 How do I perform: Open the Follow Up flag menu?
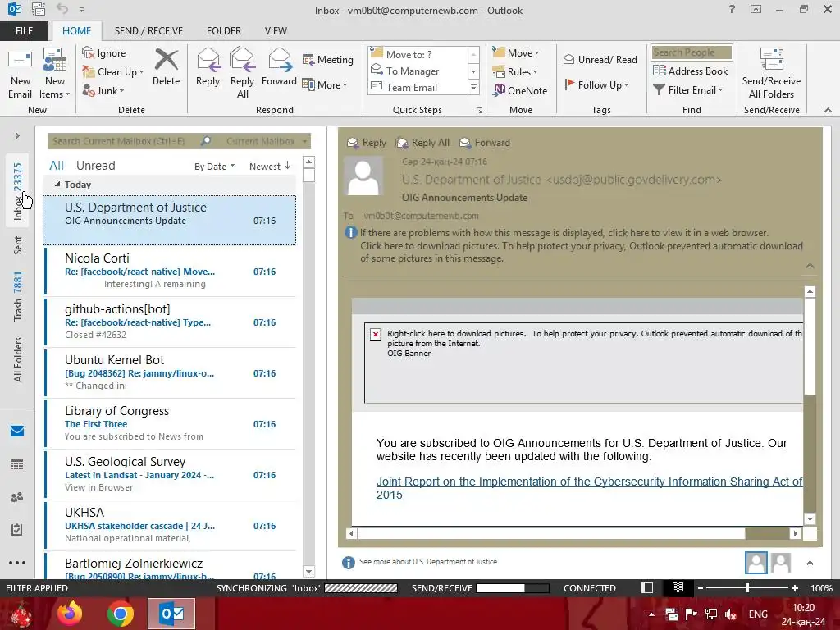tap(596, 84)
